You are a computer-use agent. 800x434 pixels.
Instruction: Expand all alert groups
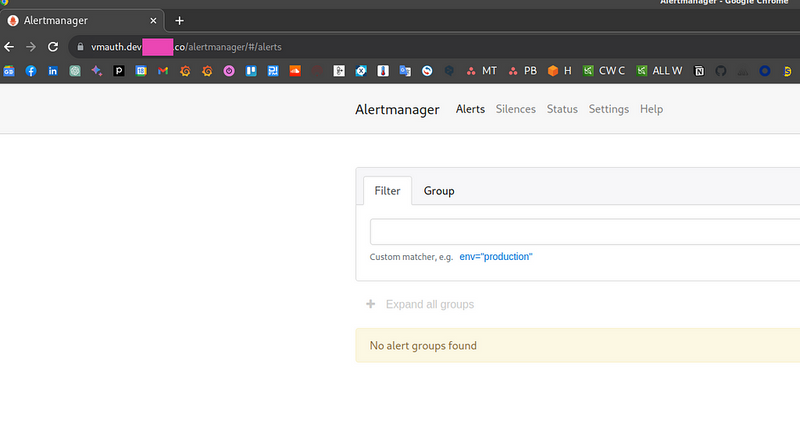[420, 304]
